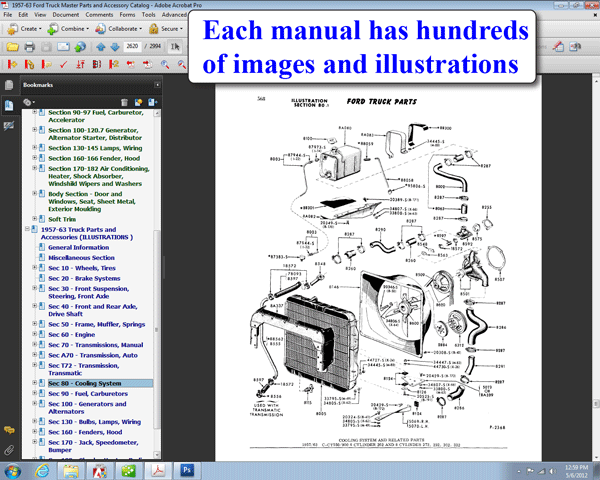Viewport: 600px width, 480px height.
Task: Open the Attachments paperclip panel icon
Action: tap(9, 450)
